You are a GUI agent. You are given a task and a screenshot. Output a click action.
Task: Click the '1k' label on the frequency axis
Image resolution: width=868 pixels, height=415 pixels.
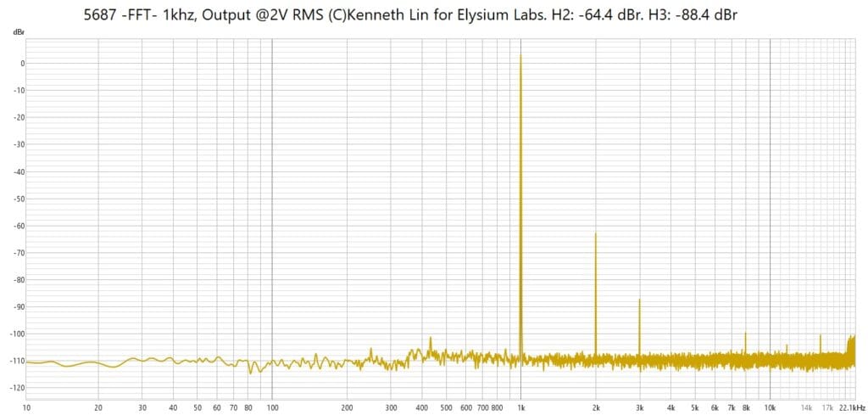tap(521, 408)
